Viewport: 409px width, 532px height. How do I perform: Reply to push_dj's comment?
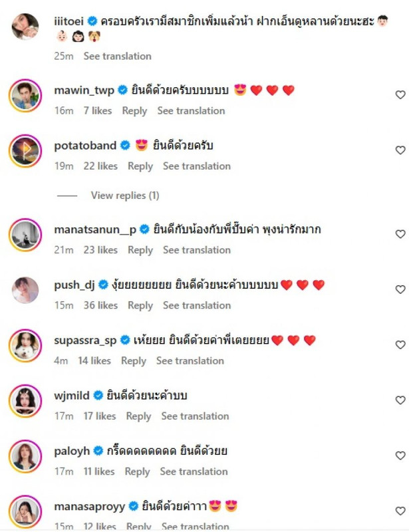point(140,305)
